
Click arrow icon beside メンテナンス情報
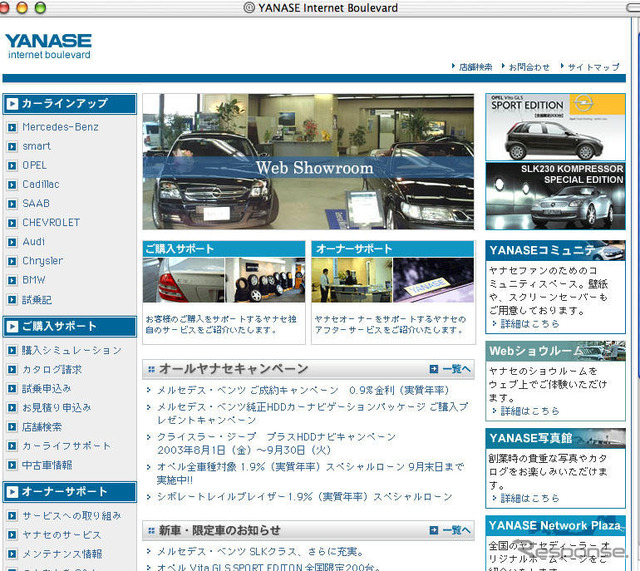[x=12, y=554]
